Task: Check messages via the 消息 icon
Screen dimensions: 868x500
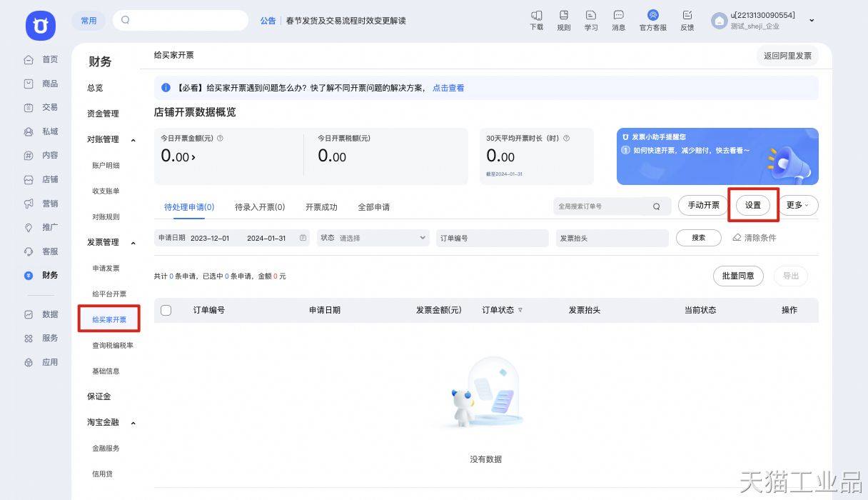Action: tap(618, 20)
